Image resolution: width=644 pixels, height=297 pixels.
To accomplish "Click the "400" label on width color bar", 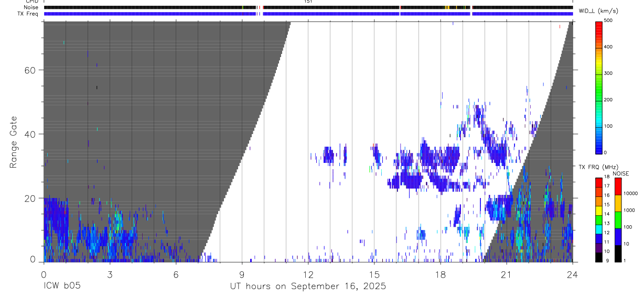I will coord(608,47).
